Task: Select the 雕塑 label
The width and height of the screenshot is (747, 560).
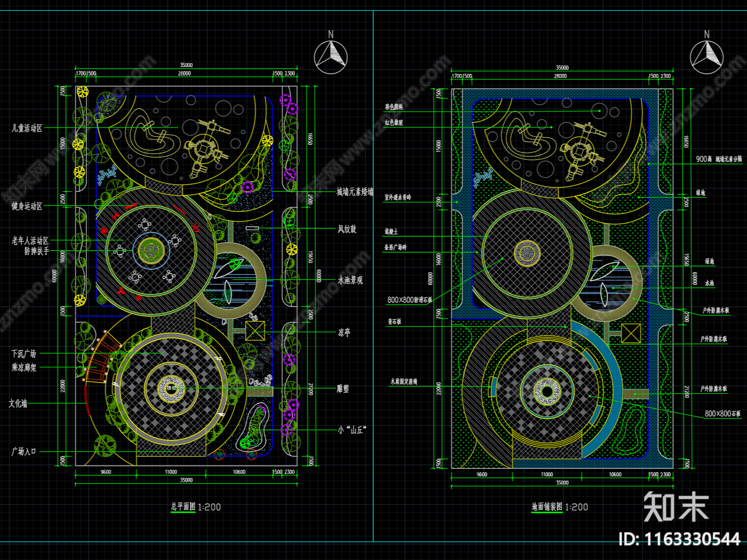Action: pyautogui.click(x=343, y=389)
